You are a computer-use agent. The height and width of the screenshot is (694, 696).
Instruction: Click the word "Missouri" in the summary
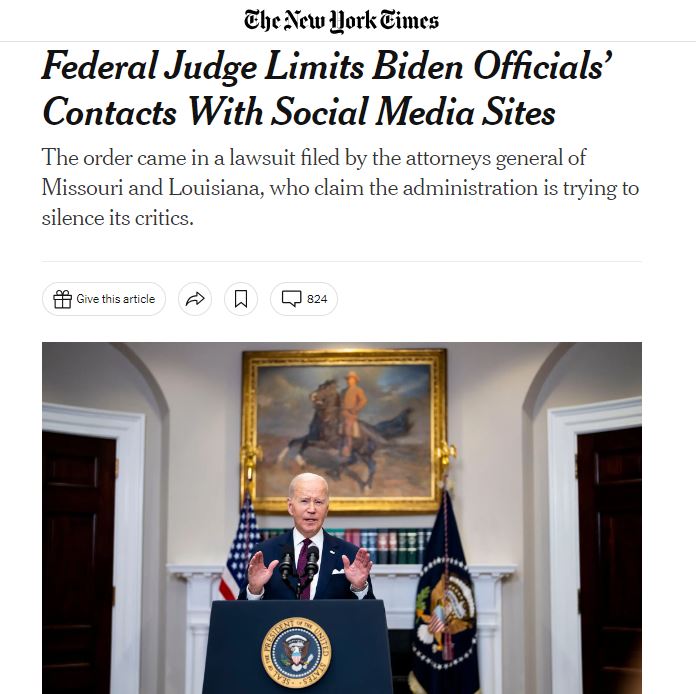click(81, 188)
